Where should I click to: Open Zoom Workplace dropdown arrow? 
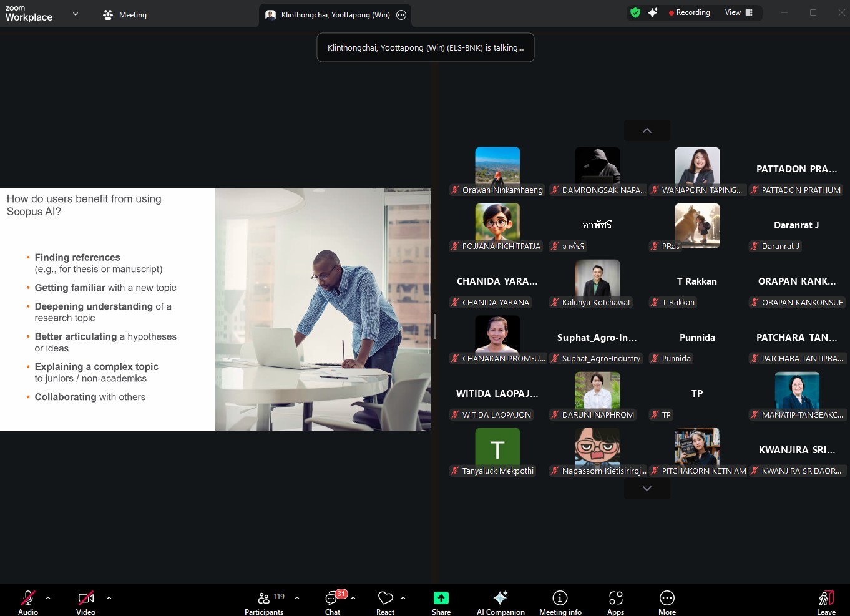coord(76,14)
